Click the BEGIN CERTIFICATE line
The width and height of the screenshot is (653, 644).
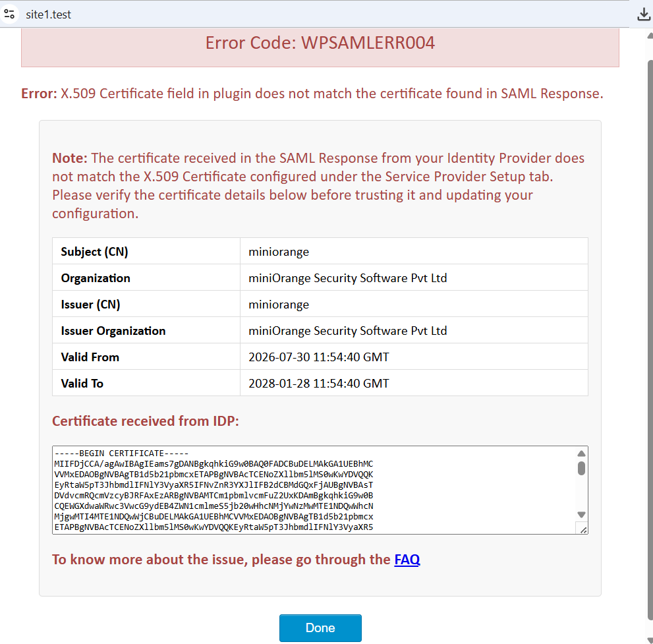point(121,454)
